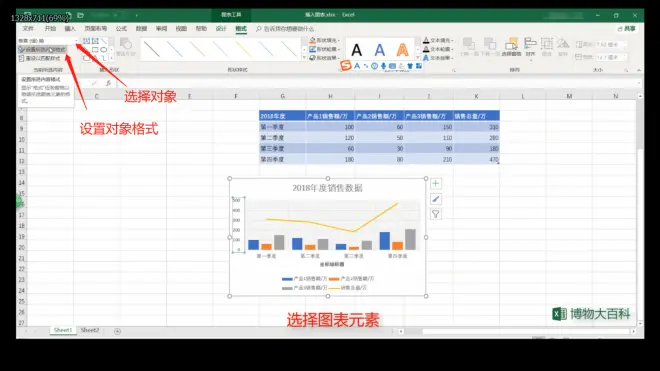The height and width of the screenshot is (371, 660).
Task: Expand the WordArt styles gallery more arrow
Action: pos(418,58)
